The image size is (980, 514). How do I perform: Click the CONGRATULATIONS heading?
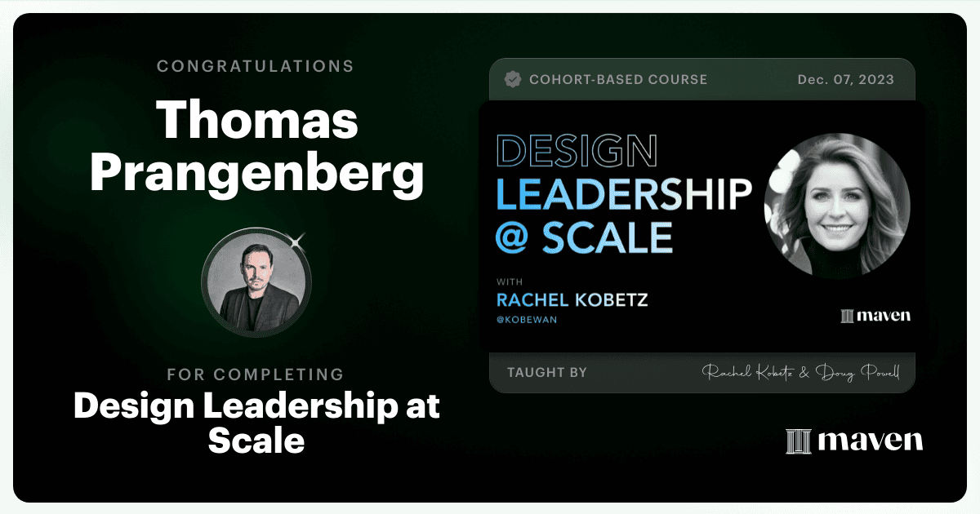click(x=256, y=66)
